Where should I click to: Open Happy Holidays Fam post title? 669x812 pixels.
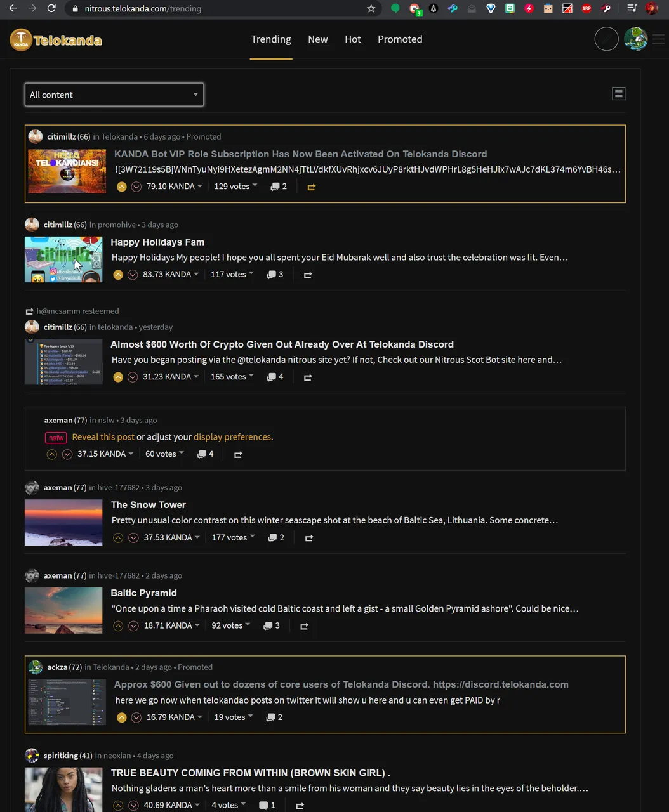[x=157, y=242]
